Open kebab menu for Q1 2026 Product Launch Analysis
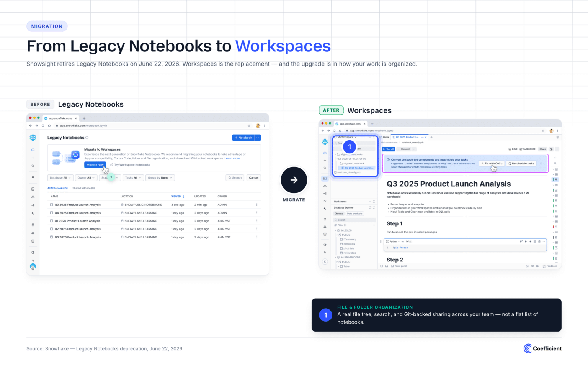This screenshot has width=588, height=368. click(257, 221)
